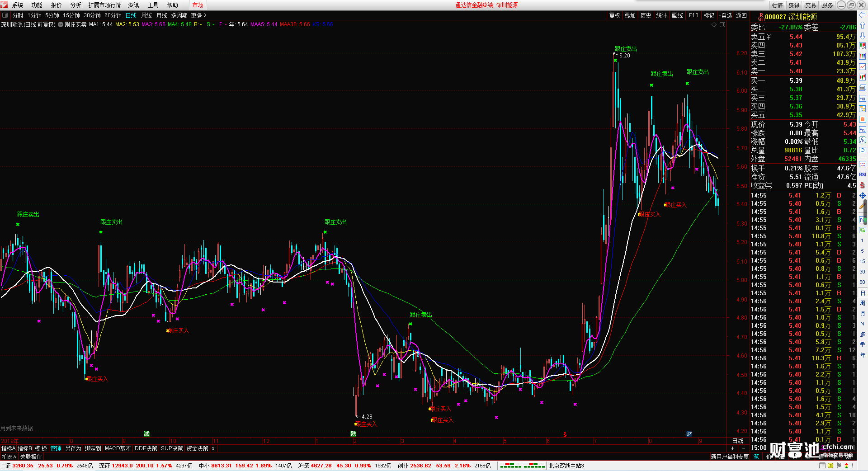868x471 pixels.
Task: Switch to 60分钟 chart period
Action: [113, 15]
